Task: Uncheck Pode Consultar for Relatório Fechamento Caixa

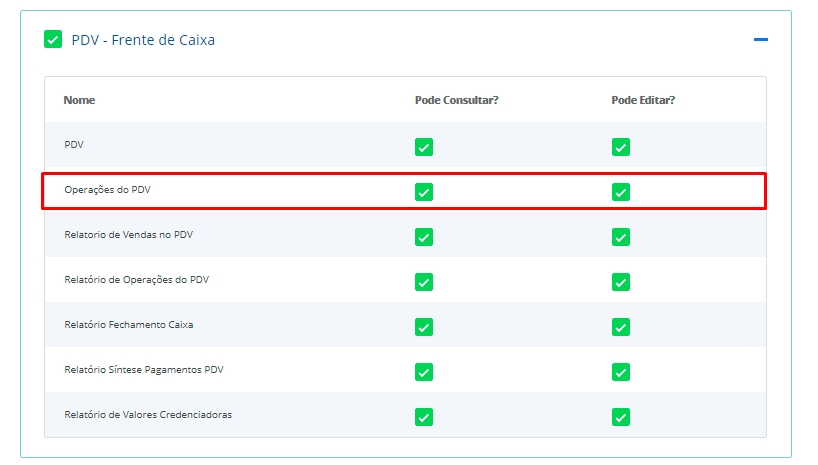Action: 424,327
